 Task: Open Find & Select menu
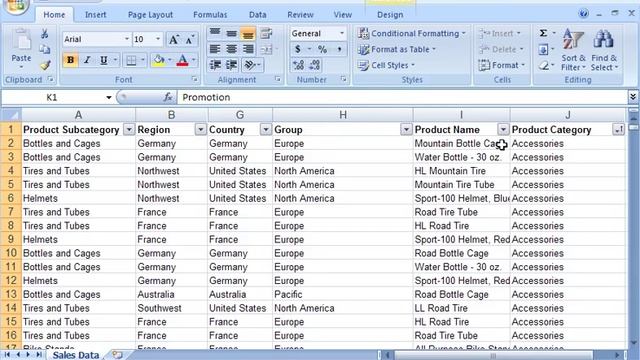coord(604,50)
